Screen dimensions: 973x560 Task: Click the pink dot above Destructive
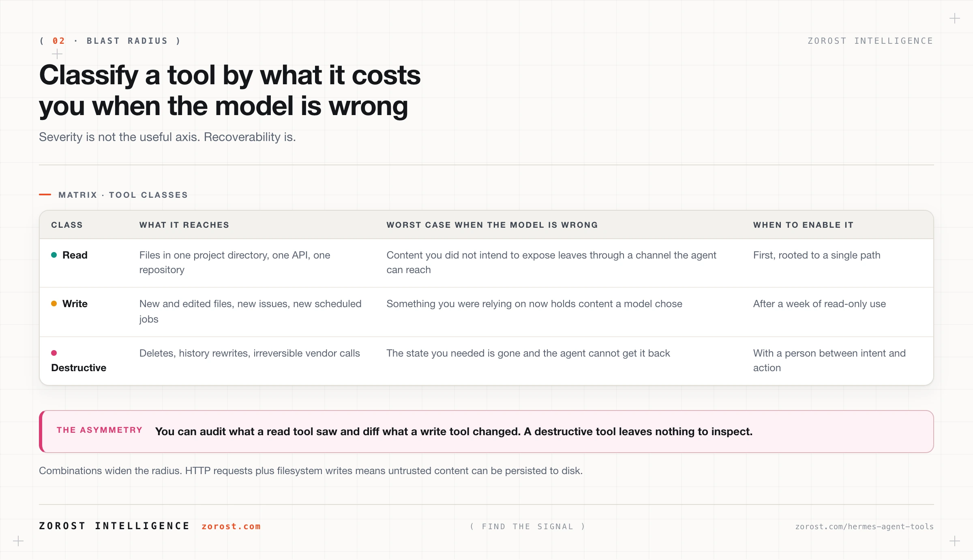(54, 353)
